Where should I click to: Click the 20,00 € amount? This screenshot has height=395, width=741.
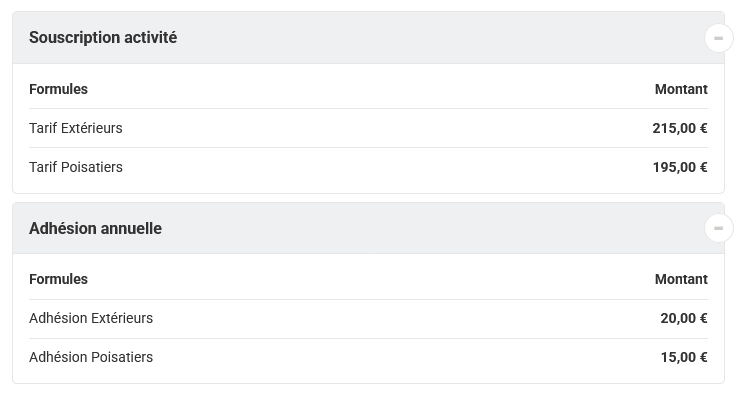coord(684,318)
